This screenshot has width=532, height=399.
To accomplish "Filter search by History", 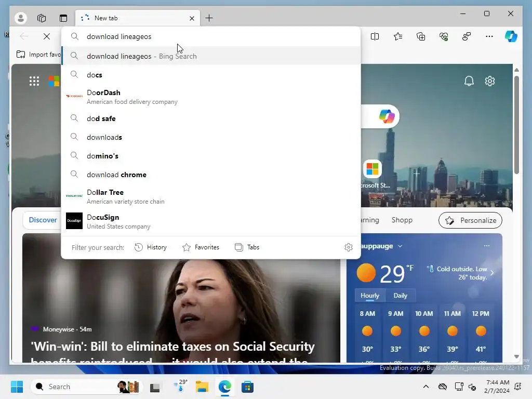I will 151,247.
